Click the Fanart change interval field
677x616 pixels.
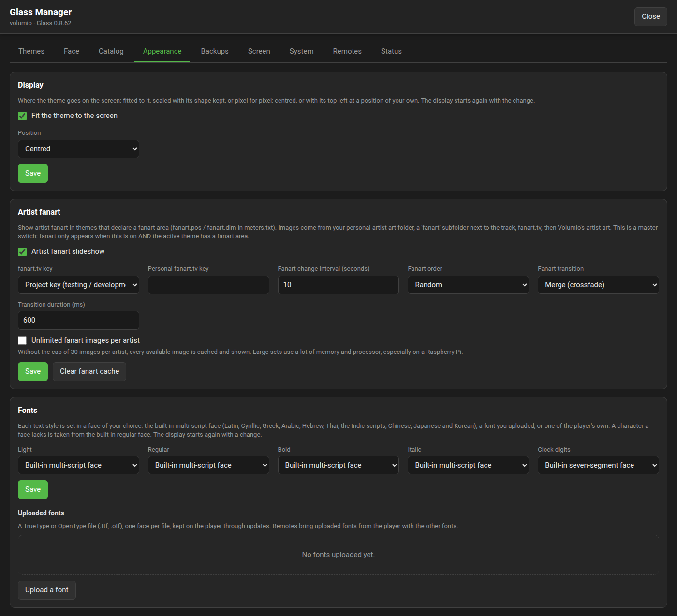pyautogui.click(x=338, y=285)
